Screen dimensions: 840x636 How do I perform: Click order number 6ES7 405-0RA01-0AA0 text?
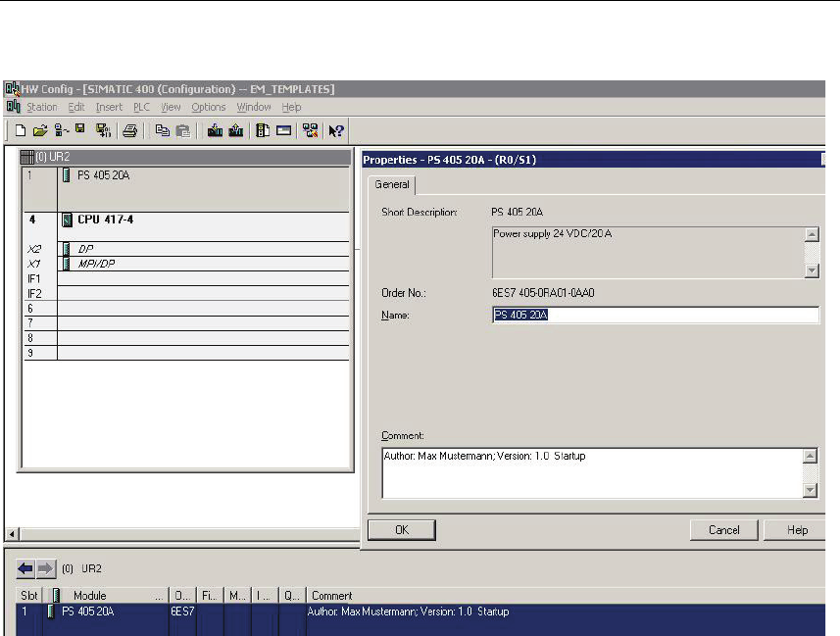pos(543,293)
